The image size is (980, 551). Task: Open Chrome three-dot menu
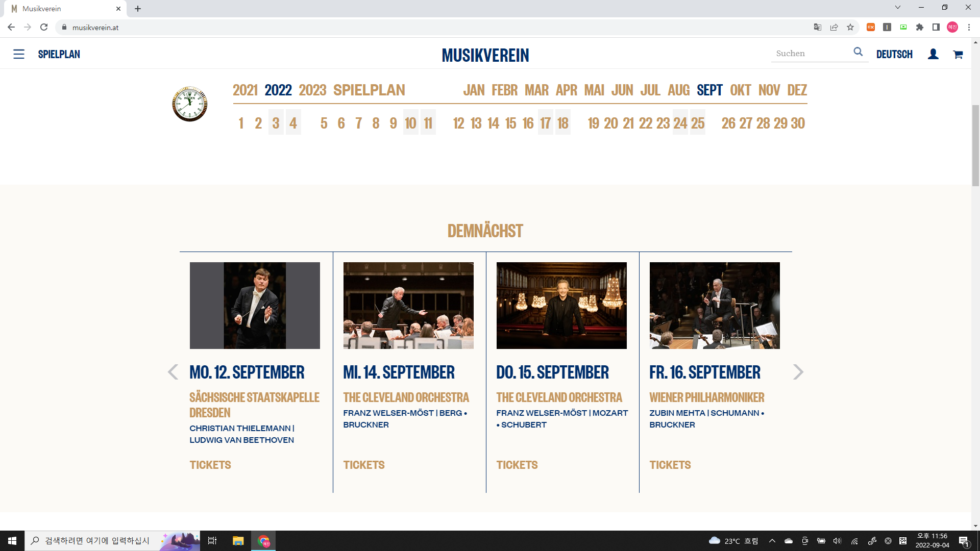click(969, 27)
